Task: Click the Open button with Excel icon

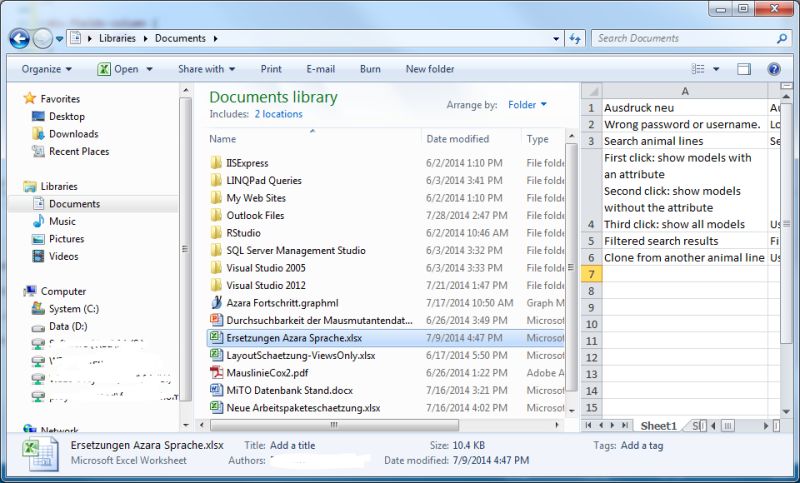Action: pyautogui.click(x=118, y=69)
